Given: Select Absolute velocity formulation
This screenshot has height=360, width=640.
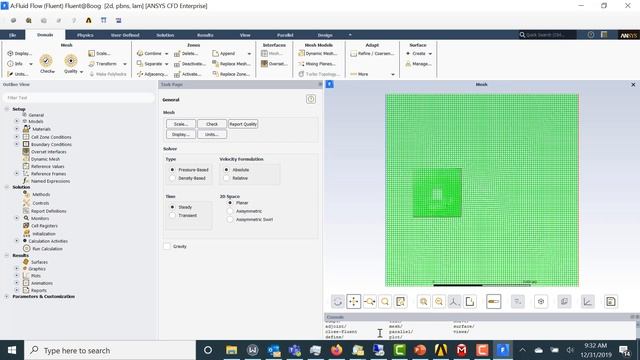Looking at the screenshot, I should [236, 170].
